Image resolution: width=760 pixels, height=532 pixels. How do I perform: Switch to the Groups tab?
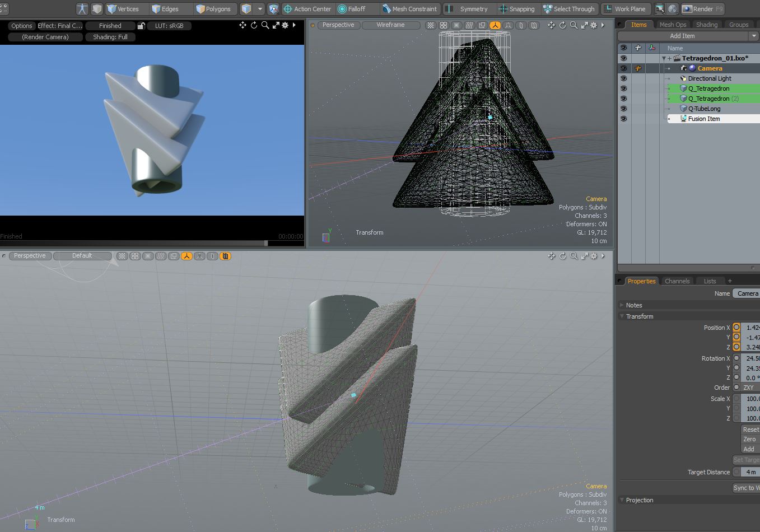(x=739, y=25)
